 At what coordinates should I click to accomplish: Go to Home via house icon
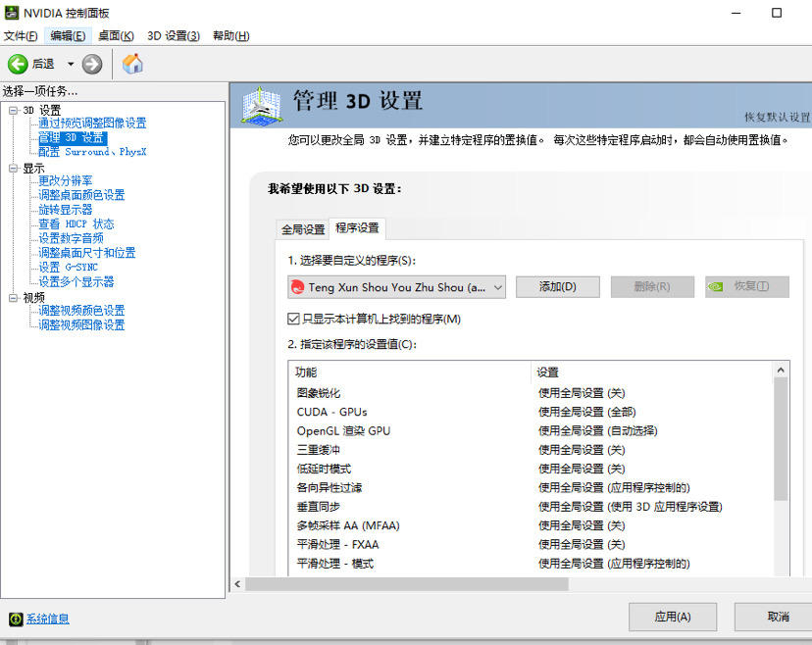132,64
